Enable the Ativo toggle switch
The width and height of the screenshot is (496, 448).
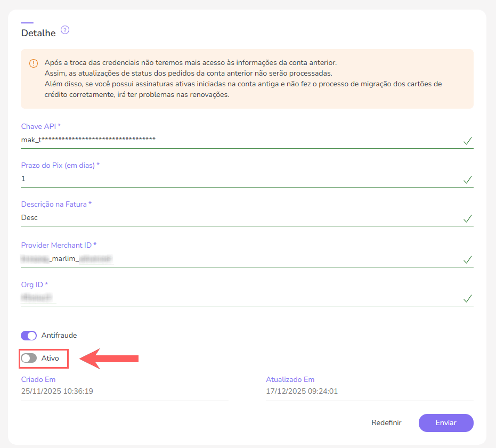tap(29, 359)
